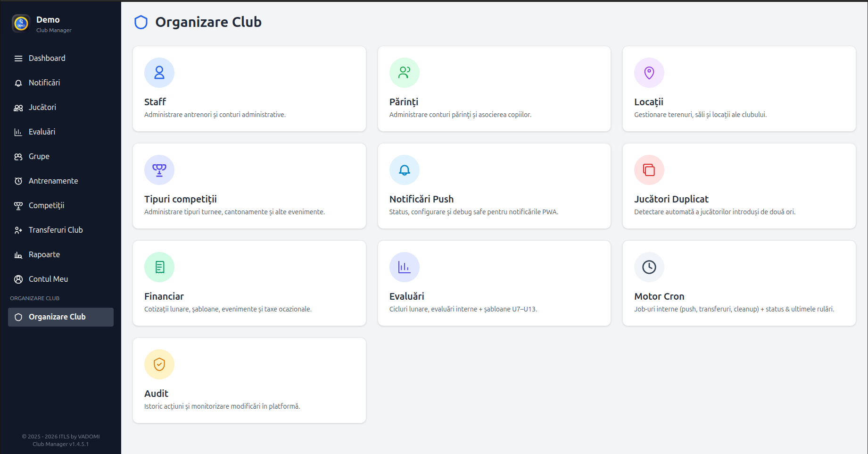Navigate to Transferuri Club in sidebar
The height and width of the screenshot is (454, 868).
point(56,230)
